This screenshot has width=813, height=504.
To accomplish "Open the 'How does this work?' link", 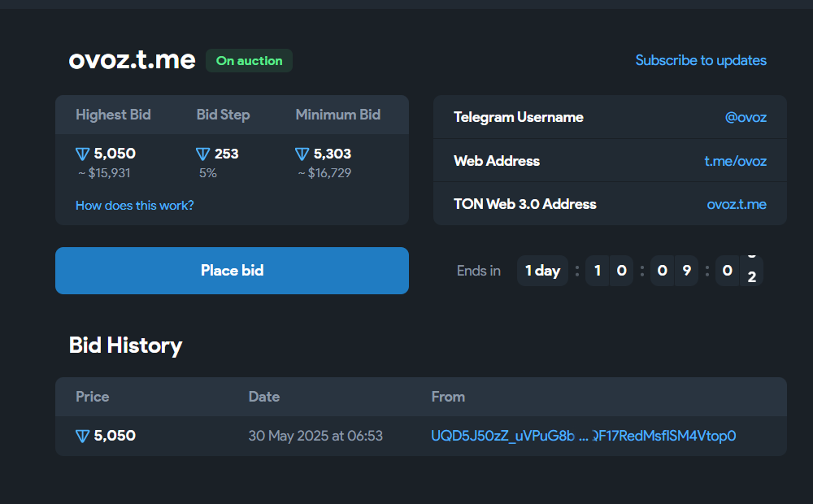I will [135, 206].
